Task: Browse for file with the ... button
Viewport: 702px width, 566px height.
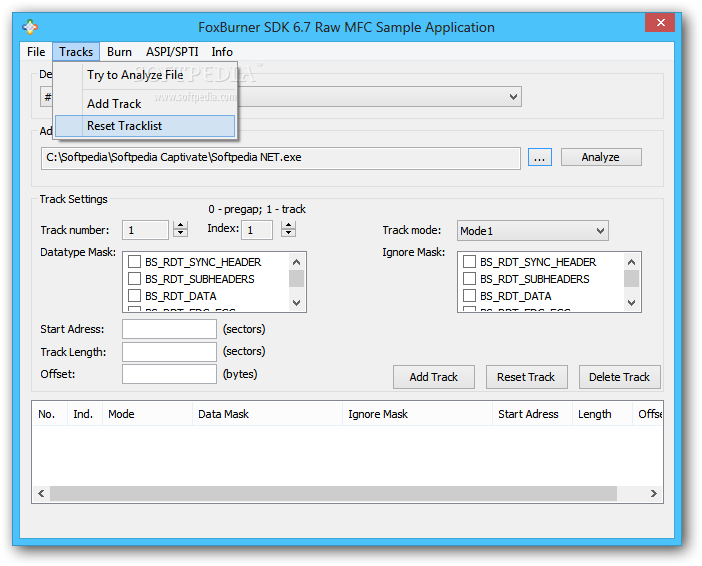Action: 539,158
